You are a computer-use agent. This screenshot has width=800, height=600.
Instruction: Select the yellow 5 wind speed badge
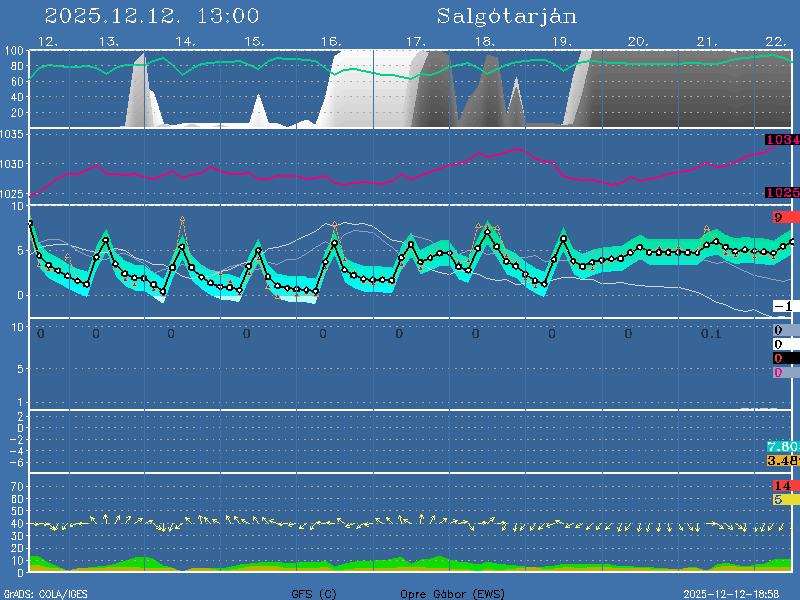click(780, 499)
